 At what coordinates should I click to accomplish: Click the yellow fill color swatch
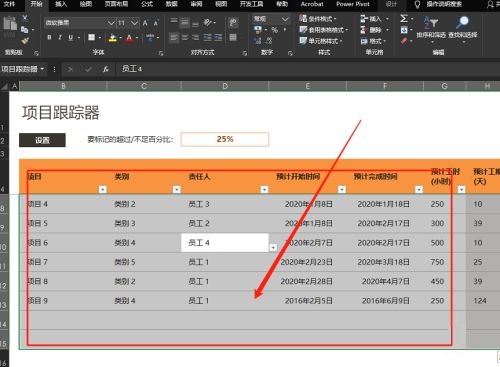point(113,38)
